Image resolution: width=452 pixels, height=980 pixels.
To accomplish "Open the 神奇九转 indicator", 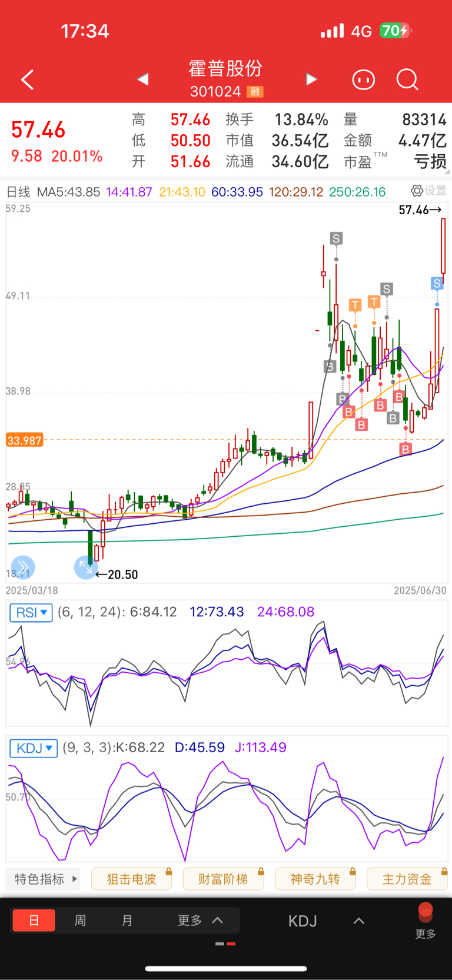I will (315, 879).
